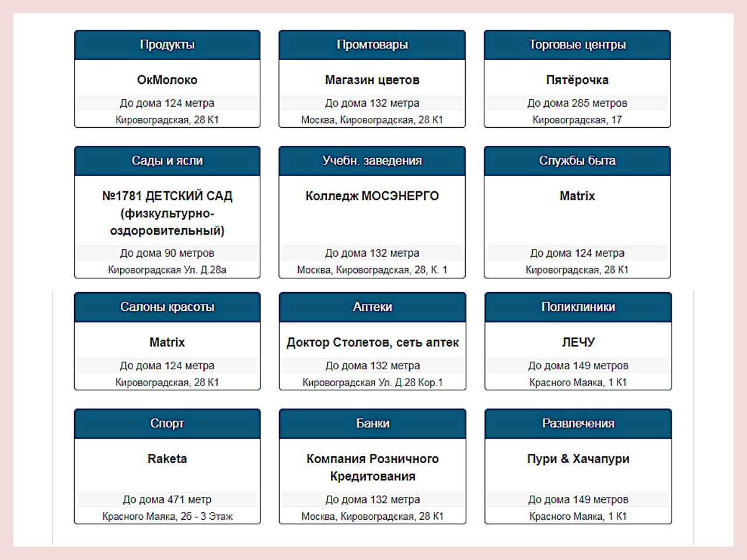
Task: Click До дома 132 метра under Магазин цветов
Action: tap(372, 103)
